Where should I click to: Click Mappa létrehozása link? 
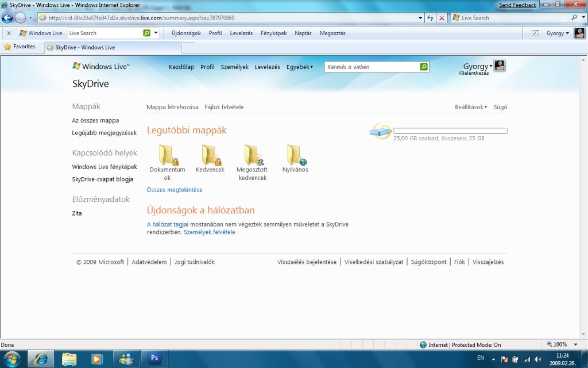pos(172,107)
